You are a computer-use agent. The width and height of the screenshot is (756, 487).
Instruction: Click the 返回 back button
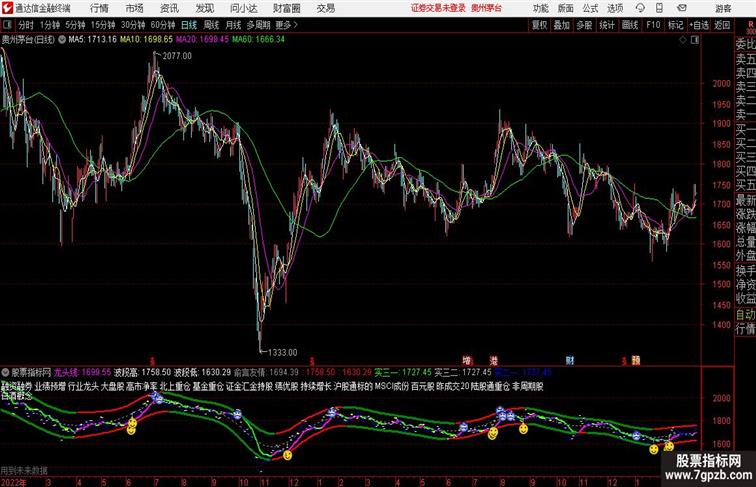tap(722, 25)
